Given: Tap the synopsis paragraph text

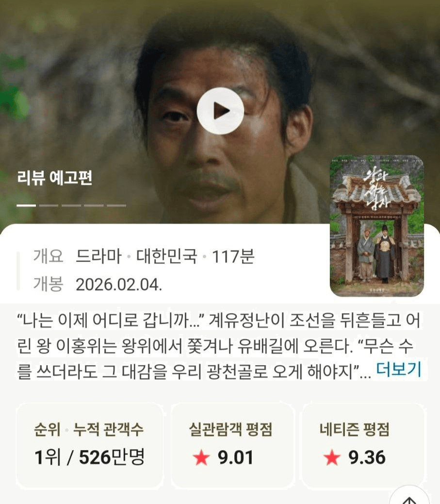Looking at the screenshot, I should tap(220, 346).
